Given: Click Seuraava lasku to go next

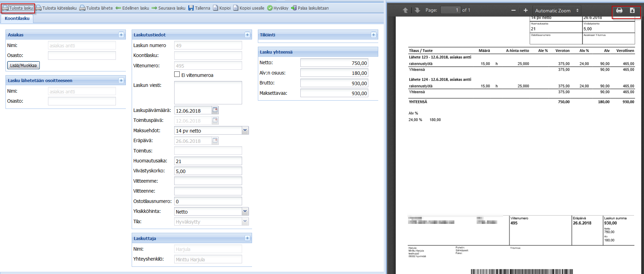Looking at the screenshot, I should point(168,8).
